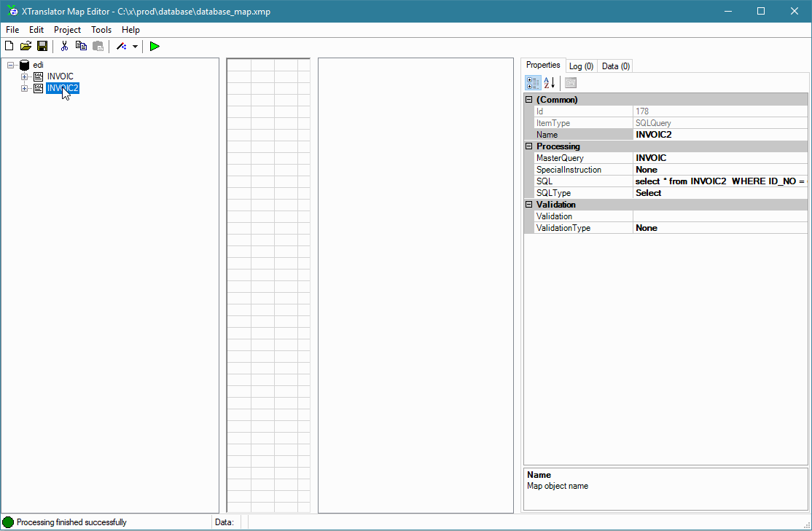Image resolution: width=812 pixels, height=531 pixels.
Task: Click the ItemType value SQLQuery
Action: click(x=720, y=123)
